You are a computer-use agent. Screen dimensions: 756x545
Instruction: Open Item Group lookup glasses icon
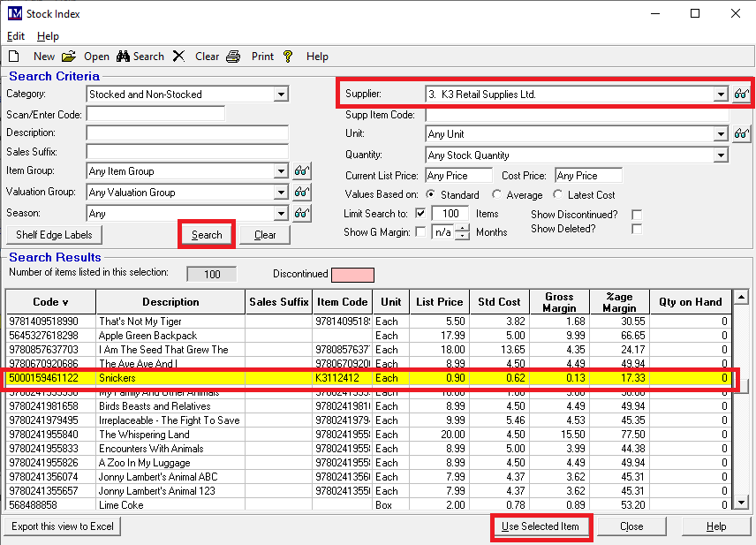[302, 171]
